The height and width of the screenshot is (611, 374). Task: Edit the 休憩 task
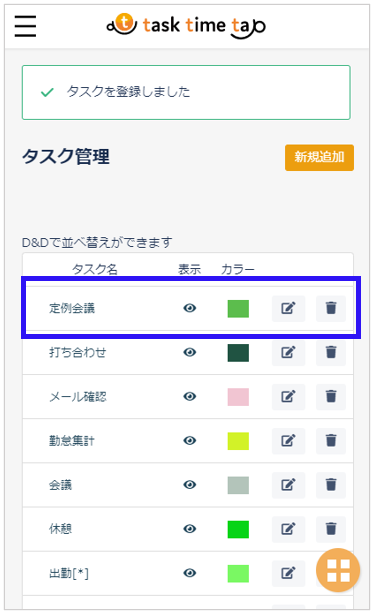(288, 529)
